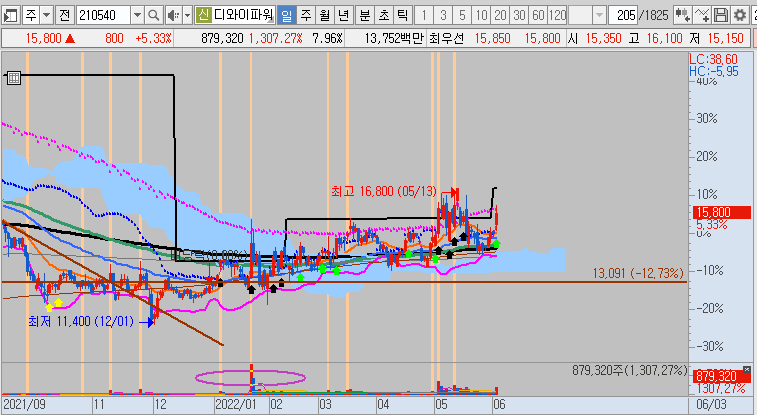Click the floppy disk save icon
The width and height of the screenshot is (757, 415).
[x=721, y=15]
